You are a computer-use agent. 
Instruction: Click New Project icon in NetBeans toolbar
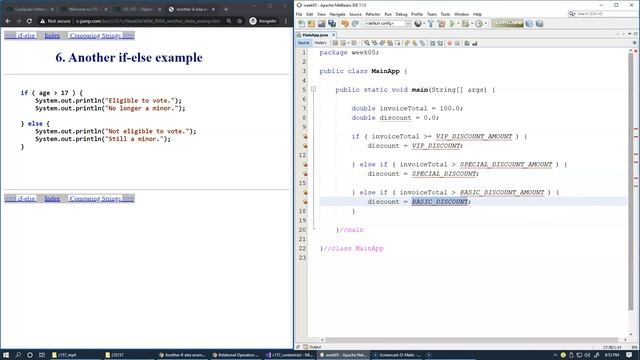point(311,24)
